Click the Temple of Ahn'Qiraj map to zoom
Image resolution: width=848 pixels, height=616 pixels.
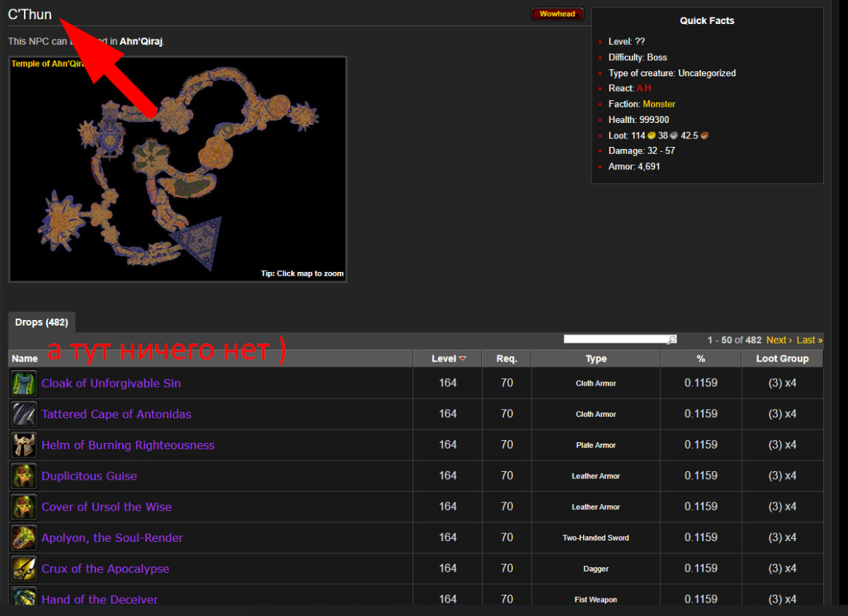(x=177, y=170)
